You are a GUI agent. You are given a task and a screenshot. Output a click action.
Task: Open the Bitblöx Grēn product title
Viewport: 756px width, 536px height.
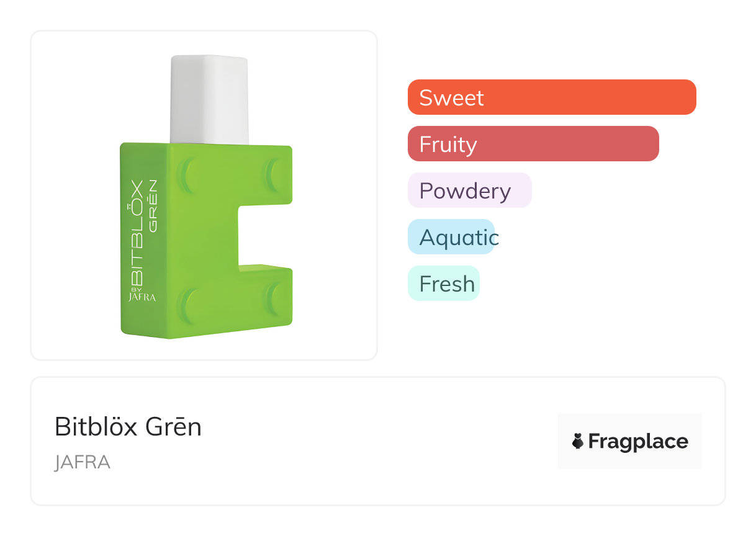point(128,427)
